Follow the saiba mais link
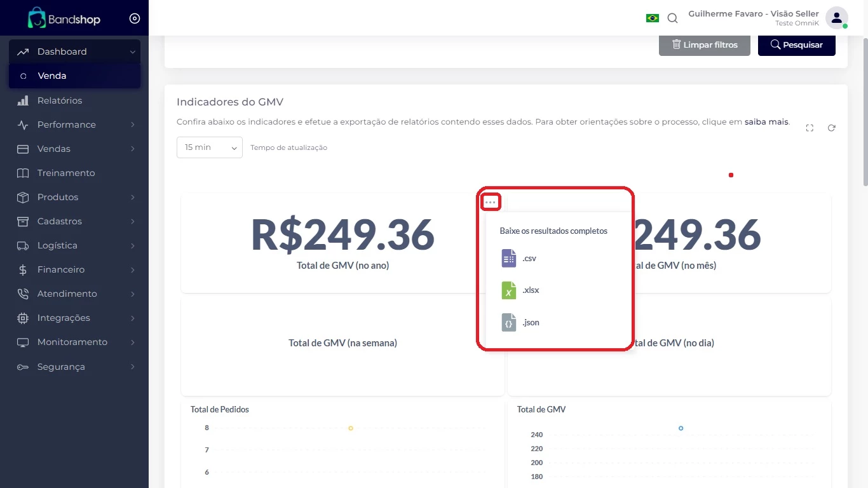 pyautogui.click(x=766, y=121)
